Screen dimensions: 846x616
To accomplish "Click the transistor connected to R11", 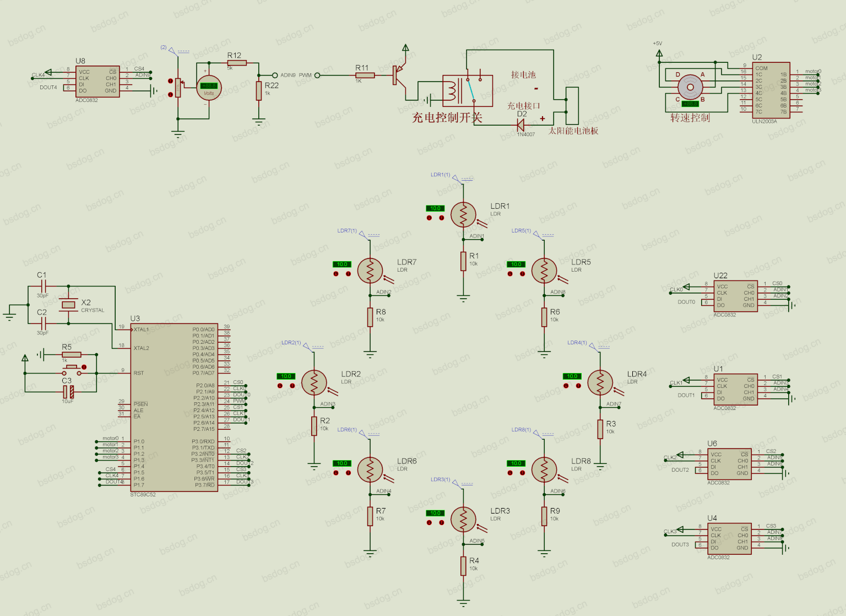I will pos(399,75).
